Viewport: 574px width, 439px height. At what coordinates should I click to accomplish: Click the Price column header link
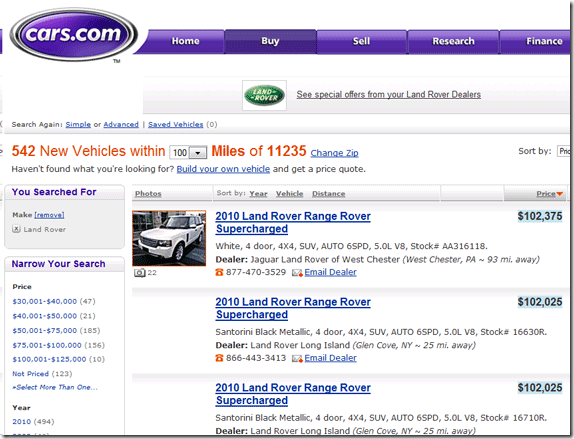click(546, 194)
